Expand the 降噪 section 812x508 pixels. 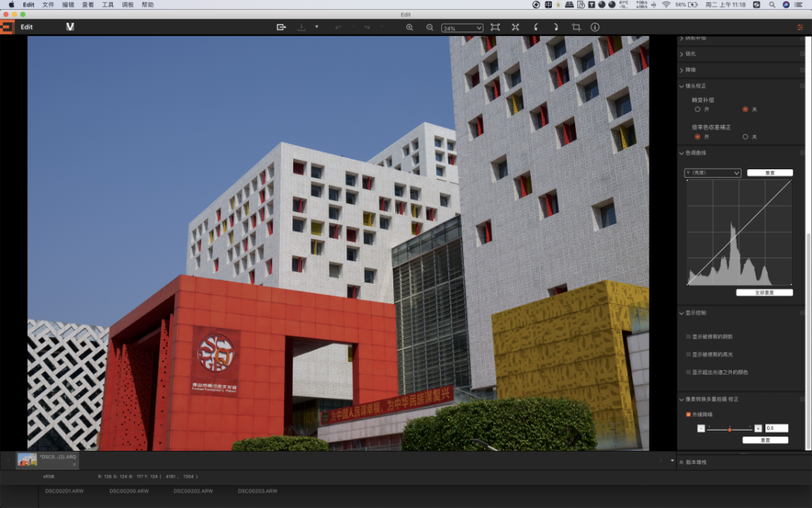[x=681, y=70]
